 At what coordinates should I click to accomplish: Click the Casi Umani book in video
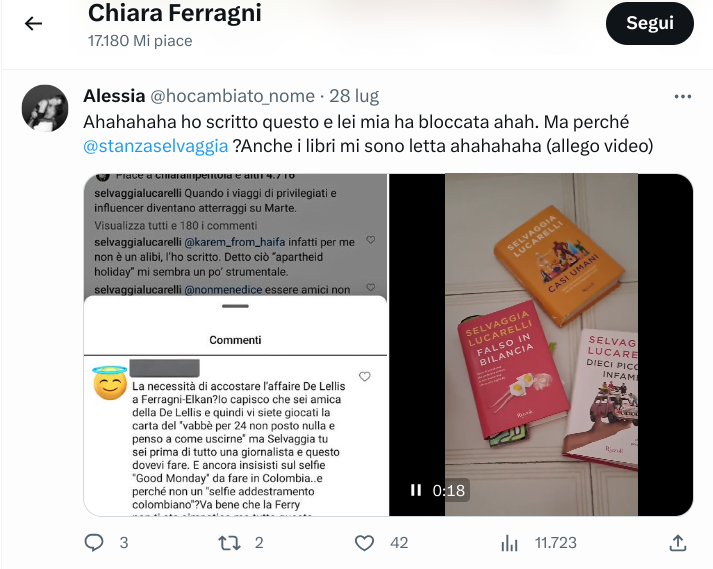pos(559,266)
